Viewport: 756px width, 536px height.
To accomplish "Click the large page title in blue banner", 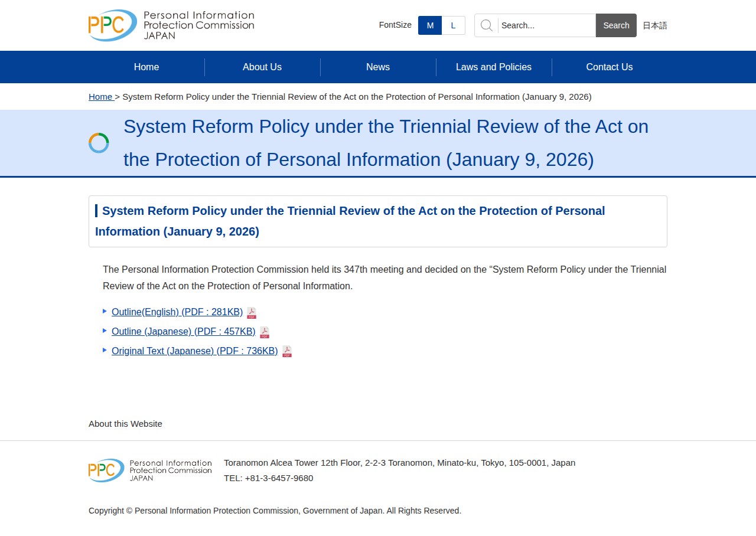I will (x=386, y=143).
